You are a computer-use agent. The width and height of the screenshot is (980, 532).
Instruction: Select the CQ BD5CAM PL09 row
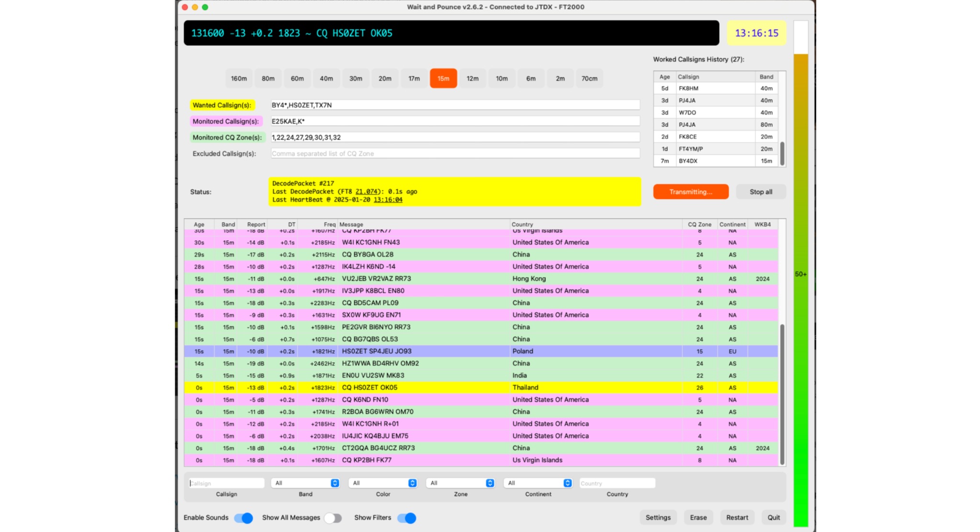481,303
